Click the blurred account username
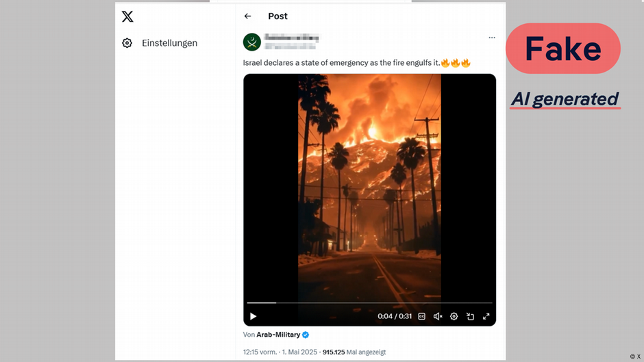This screenshot has width=644, height=362. (290, 47)
